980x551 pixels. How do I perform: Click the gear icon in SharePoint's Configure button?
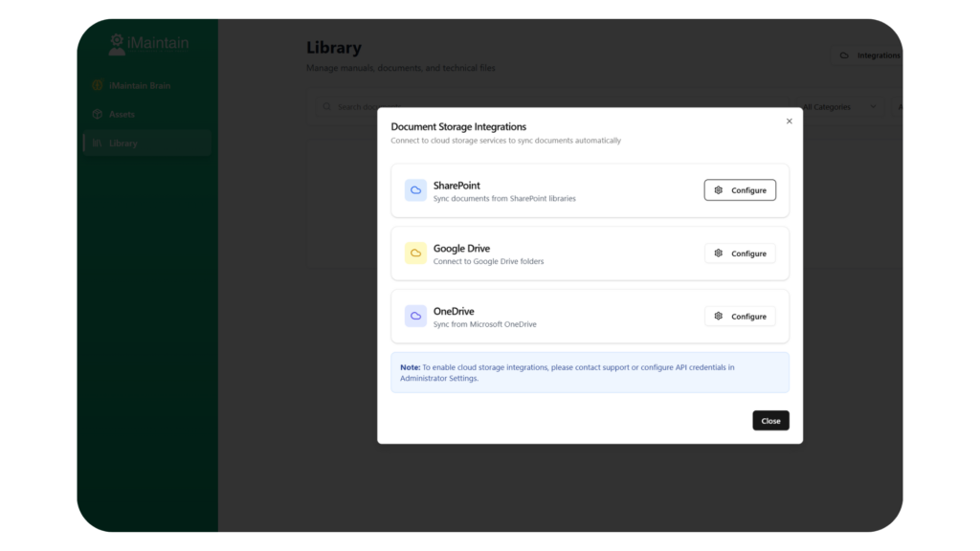coord(719,190)
